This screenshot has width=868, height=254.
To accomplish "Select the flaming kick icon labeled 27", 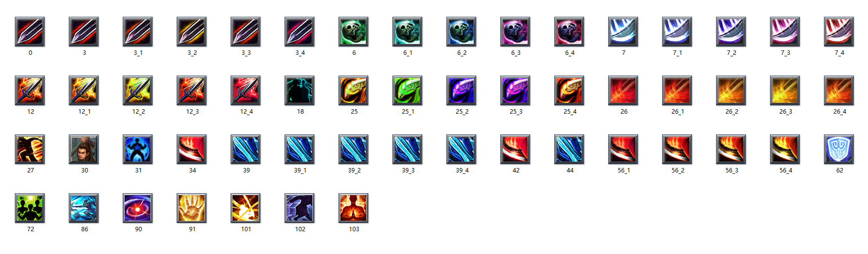I will pyautogui.click(x=30, y=149).
